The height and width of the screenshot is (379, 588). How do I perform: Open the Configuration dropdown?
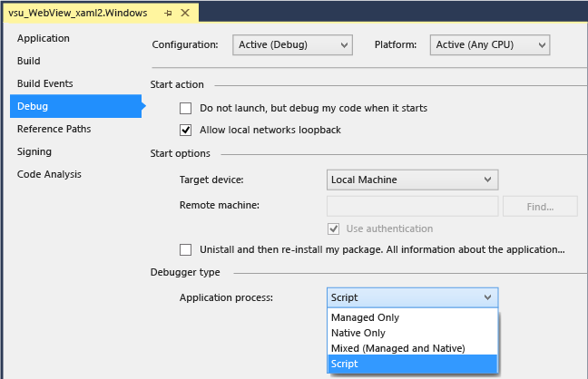[292, 44]
